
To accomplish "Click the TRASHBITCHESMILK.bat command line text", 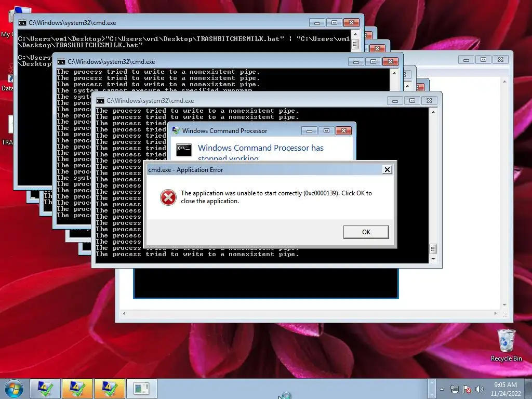I will click(183, 42).
